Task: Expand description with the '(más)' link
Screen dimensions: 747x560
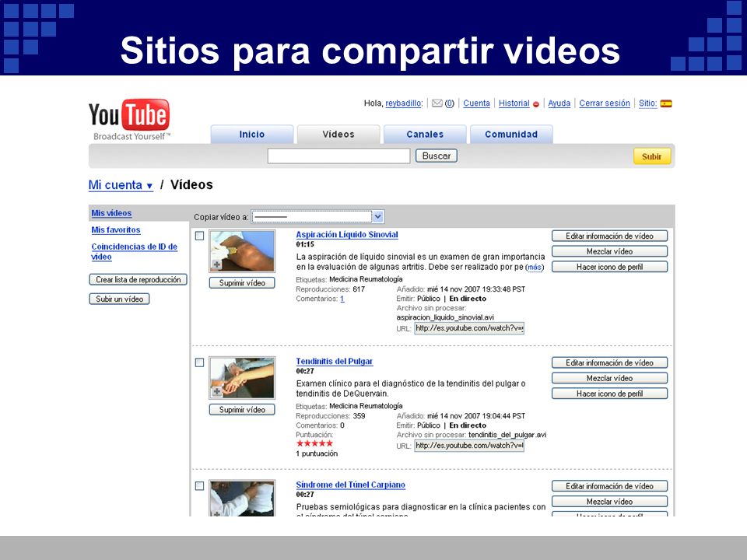Action: [x=535, y=267]
